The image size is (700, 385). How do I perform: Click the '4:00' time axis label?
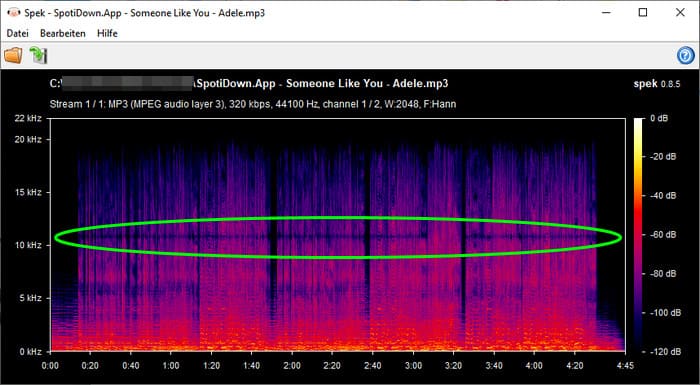coord(534,366)
